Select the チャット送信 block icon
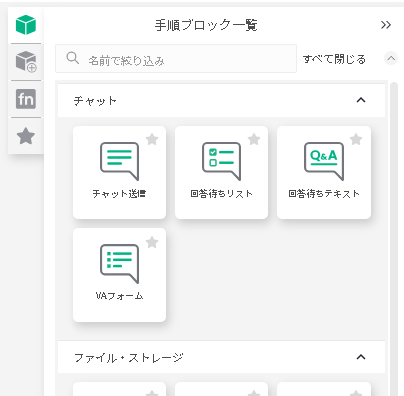This screenshot has width=404, height=396. (119, 162)
